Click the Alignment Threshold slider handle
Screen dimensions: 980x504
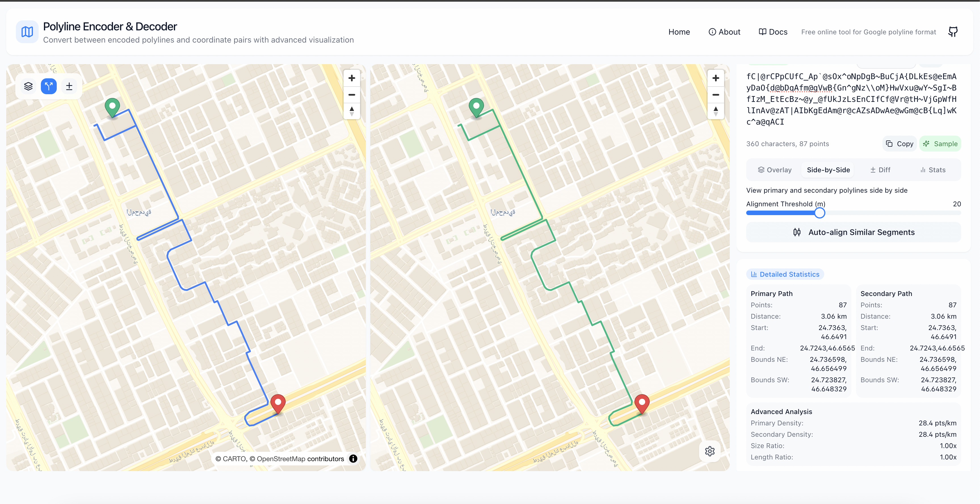tap(820, 213)
